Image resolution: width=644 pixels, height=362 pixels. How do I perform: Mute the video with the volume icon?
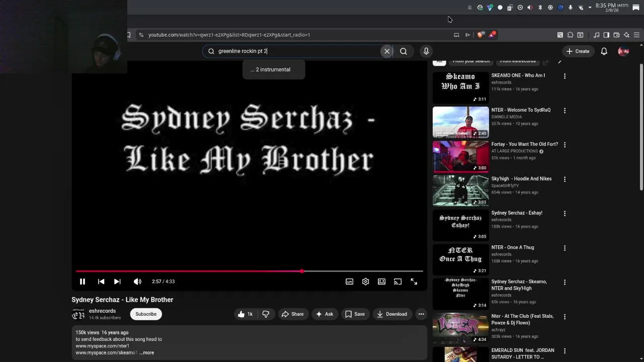pos(137,282)
